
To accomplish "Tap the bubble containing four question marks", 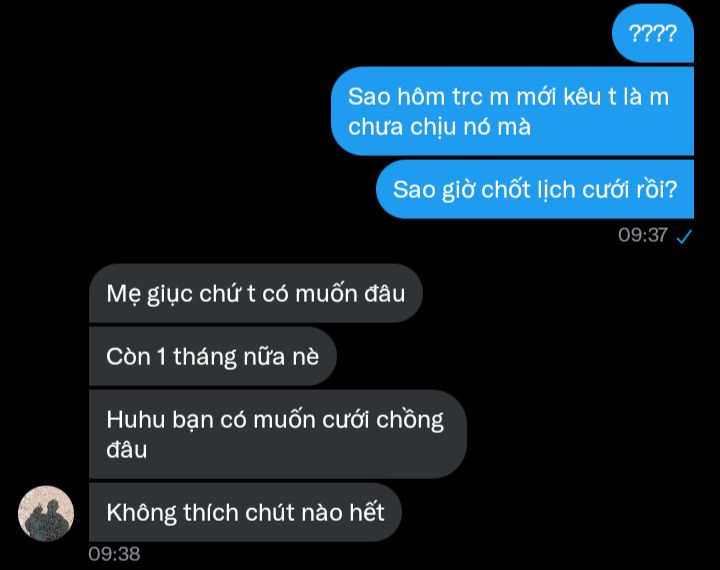I will coord(652,33).
